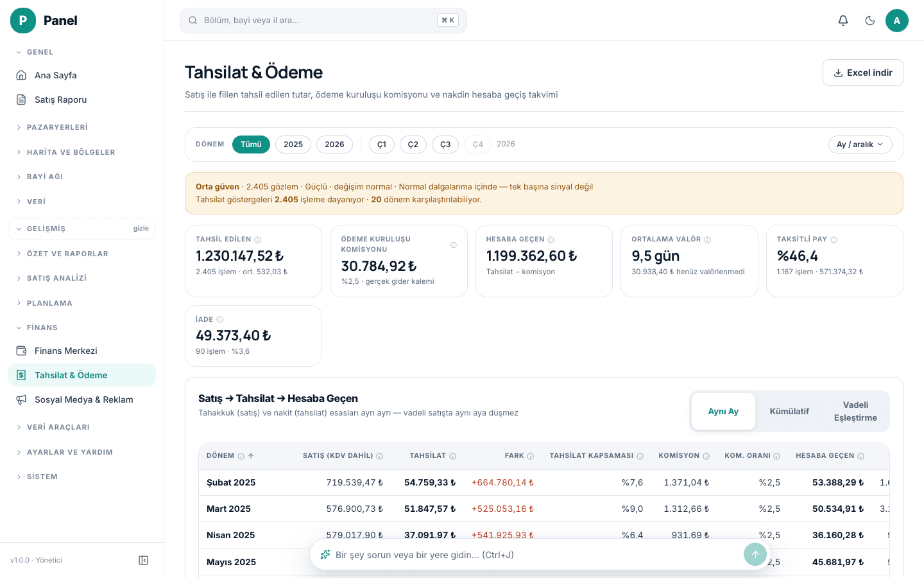Viewport: 924px width, 578px height.
Task: Select quarter Ç2 filter
Action: pyautogui.click(x=413, y=144)
